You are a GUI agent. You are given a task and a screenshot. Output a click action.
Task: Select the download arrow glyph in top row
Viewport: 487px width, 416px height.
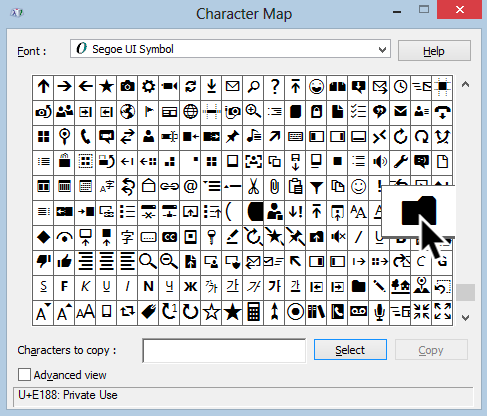pyautogui.click(x=211, y=87)
